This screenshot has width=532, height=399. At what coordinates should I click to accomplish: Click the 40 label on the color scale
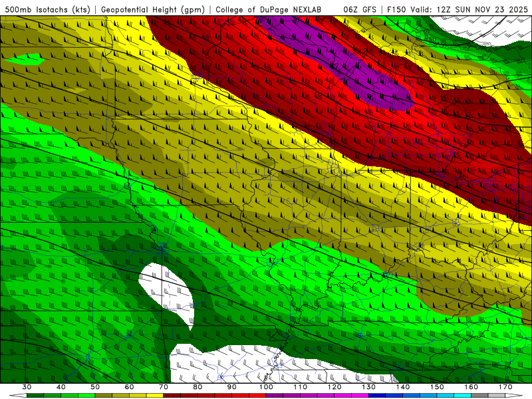click(x=61, y=387)
